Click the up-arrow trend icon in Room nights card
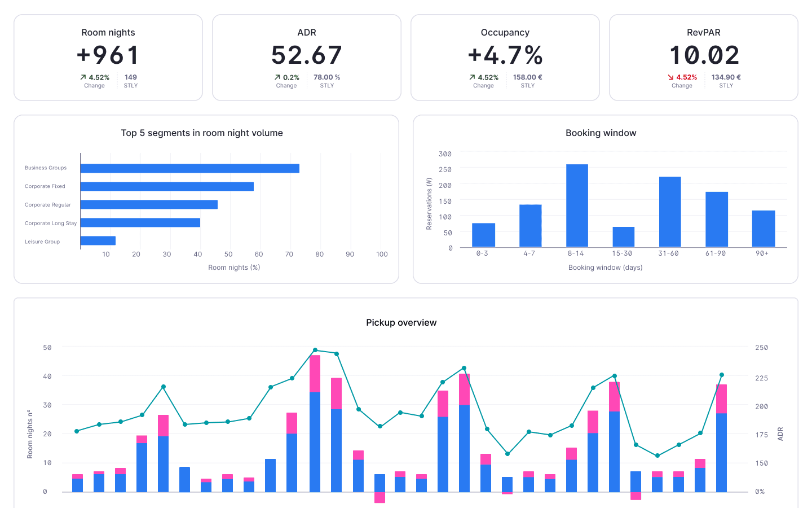812x508 pixels. [x=83, y=77]
